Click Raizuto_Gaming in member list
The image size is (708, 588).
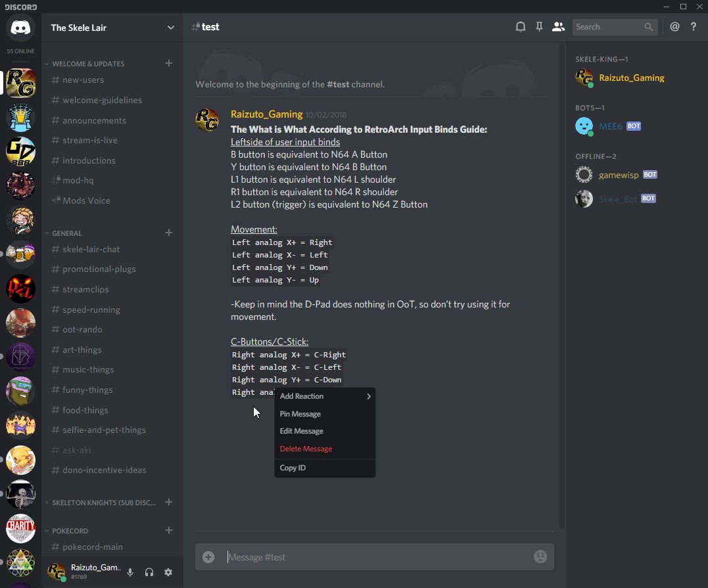[631, 78]
